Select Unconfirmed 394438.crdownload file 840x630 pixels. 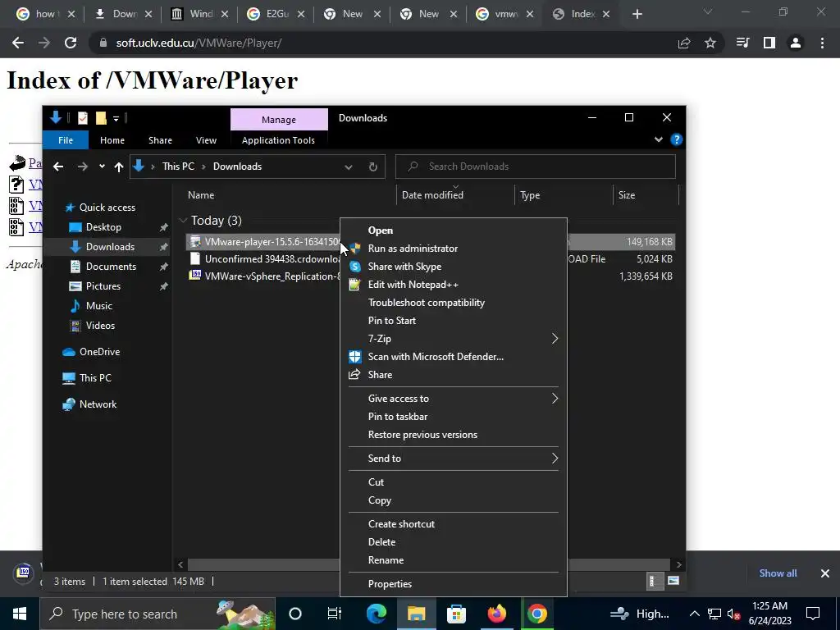click(272, 259)
